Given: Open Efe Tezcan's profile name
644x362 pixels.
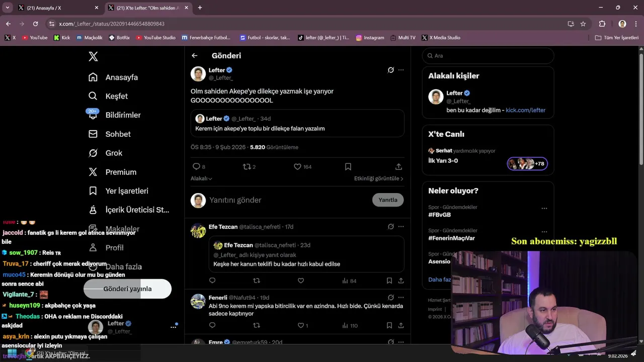Looking at the screenshot, I should 223,227.
